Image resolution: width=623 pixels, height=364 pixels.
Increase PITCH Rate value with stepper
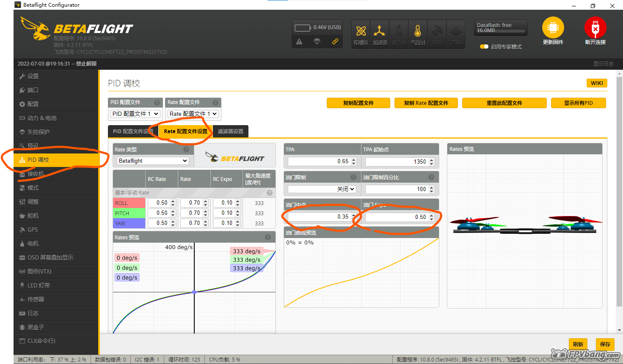[206, 211]
